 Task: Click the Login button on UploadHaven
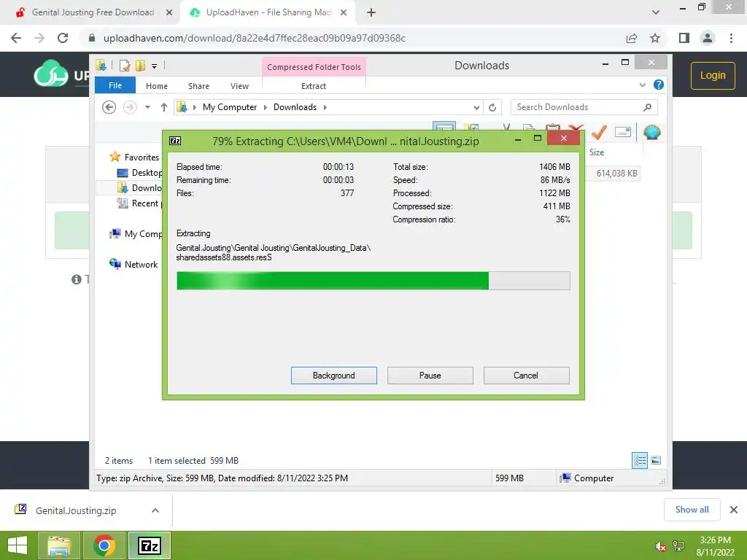point(713,75)
